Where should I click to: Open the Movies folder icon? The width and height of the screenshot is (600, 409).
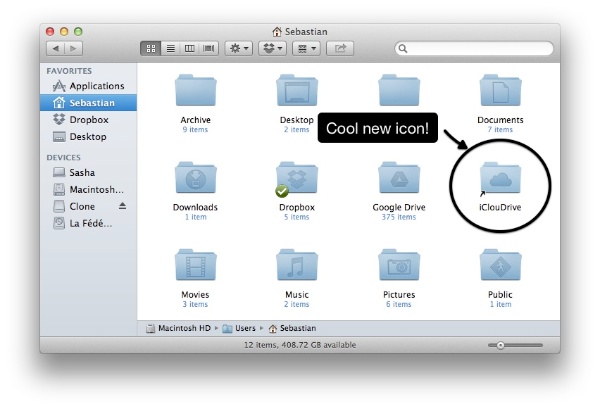click(196, 265)
